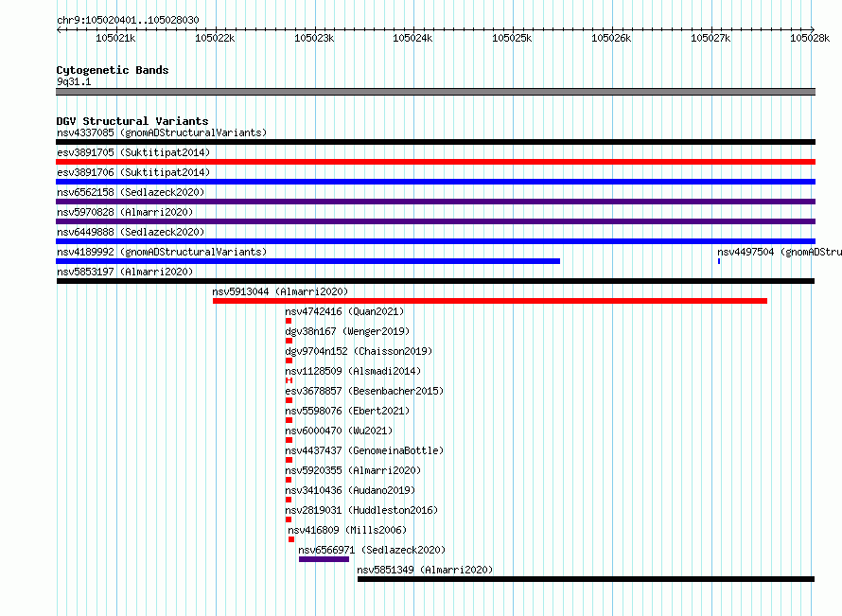Click the 105024k ruler tick label
The height and width of the screenshot is (616, 842).
pyautogui.click(x=412, y=38)
